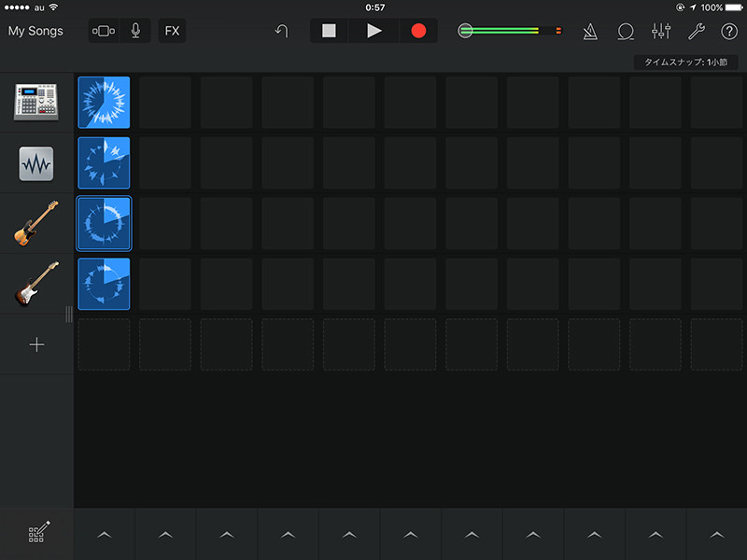
Task: Start playback with the Play button
Action: (x=374, y=31)
